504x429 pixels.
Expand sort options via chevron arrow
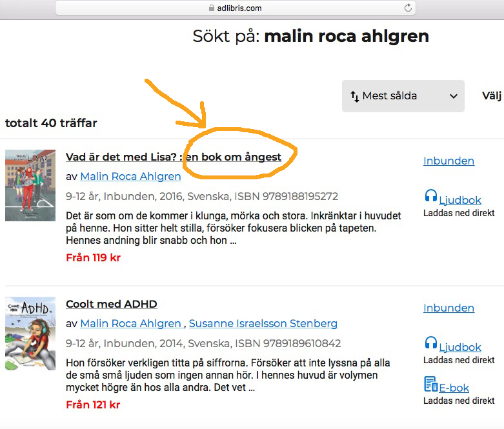click(x=454, y=96)
